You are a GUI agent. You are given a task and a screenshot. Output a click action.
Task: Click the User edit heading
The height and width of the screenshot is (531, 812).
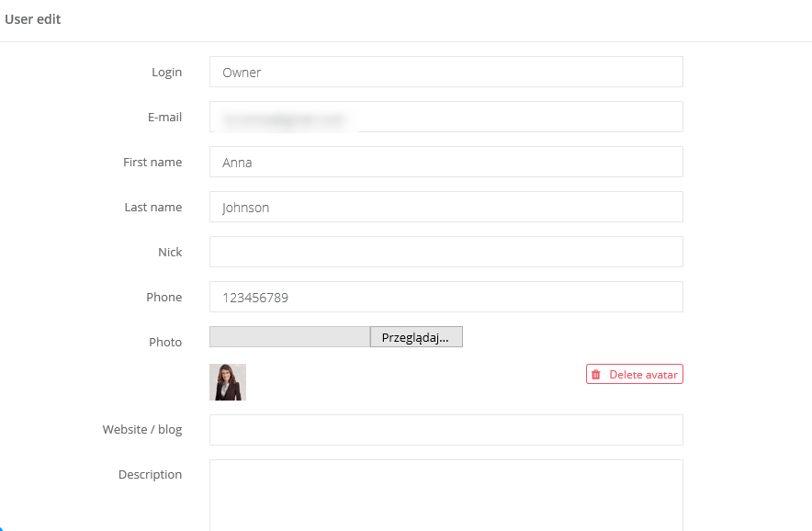tap(33, 19)
